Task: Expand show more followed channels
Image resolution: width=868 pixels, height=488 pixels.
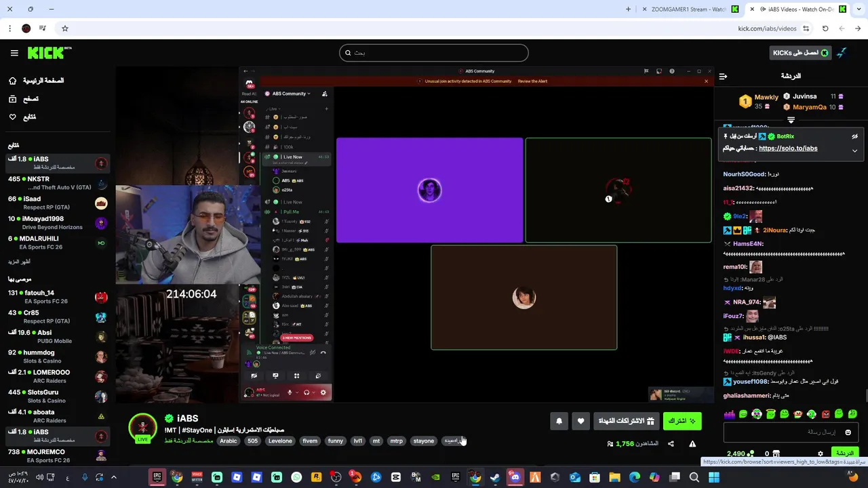Action: (x=19, y=262)
